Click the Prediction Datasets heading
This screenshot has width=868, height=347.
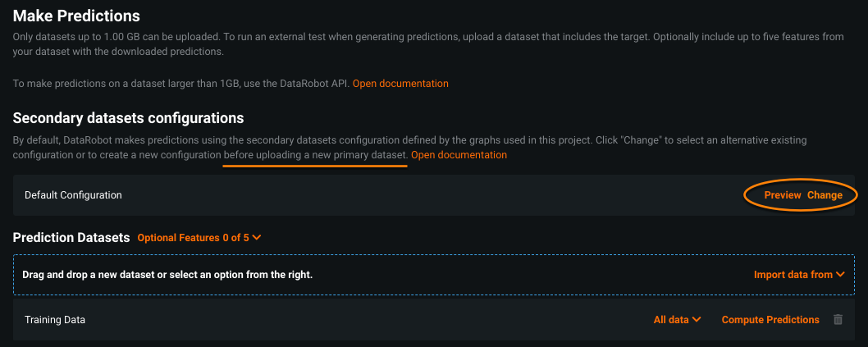[x=71, y=238]
